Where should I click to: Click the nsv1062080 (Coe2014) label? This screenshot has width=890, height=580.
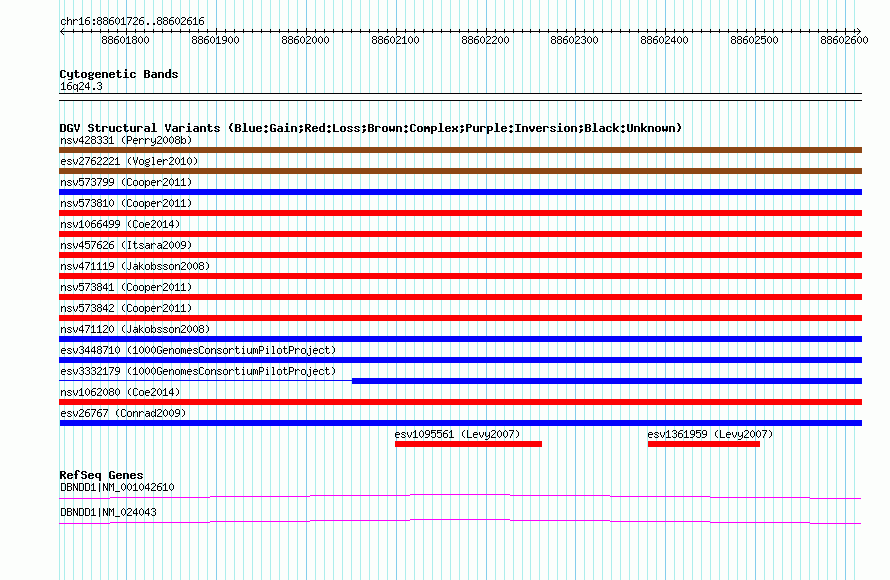pos(120,392)
